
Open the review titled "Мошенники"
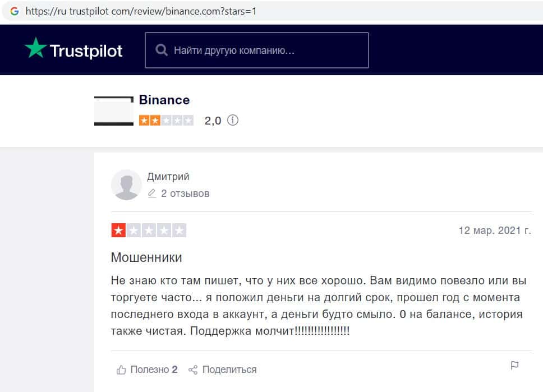[x=146, y=258]
